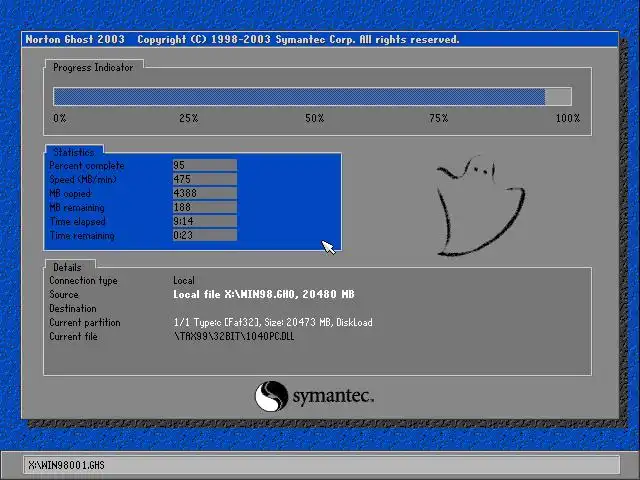640x480 pixels.
Task: Click the MB remaining label
Action: coord(77,208)
